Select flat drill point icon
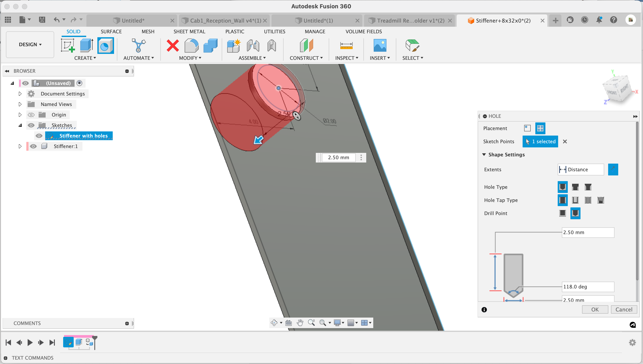643x364 pixels. pyautogui.click(x=563, y=213)
